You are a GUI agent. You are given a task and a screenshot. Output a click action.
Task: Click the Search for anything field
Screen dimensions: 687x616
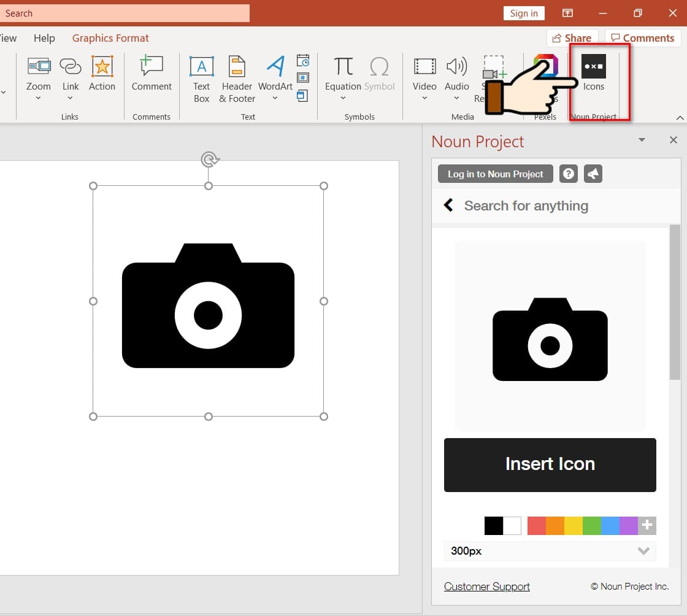pyautogui.click(x=526, y=206)
